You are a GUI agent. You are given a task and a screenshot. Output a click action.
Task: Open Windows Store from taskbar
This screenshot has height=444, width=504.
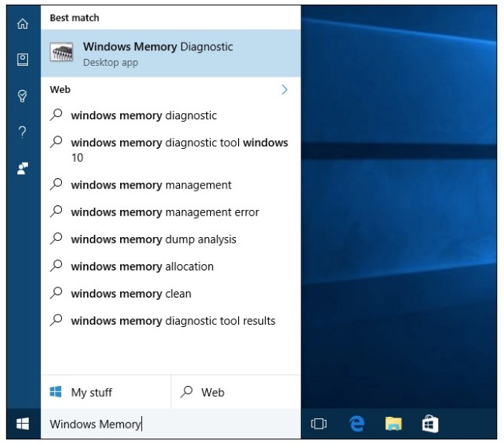pyautogui.click(x=430, y=423)
